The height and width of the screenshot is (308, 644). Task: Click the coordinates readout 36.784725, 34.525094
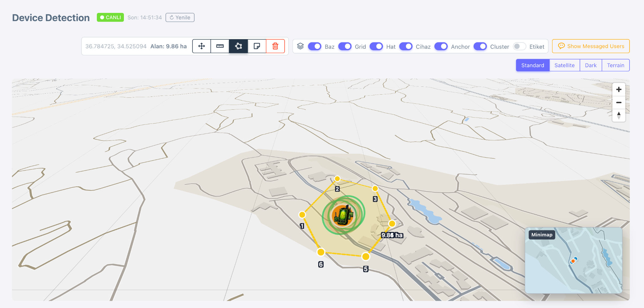(x=116, y=46)
